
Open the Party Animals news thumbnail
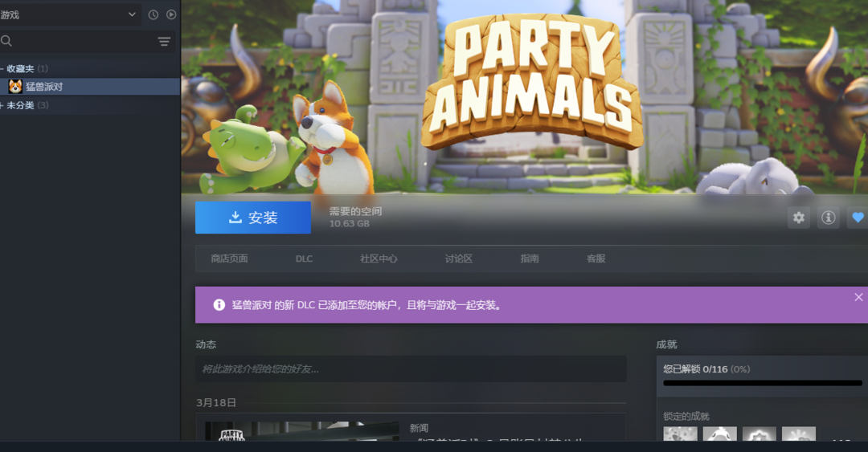click(301, 431)
